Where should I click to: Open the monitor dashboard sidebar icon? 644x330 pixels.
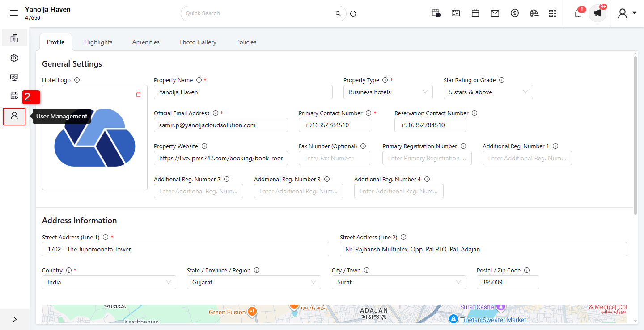pyautogui.click(x=14, y=78)
